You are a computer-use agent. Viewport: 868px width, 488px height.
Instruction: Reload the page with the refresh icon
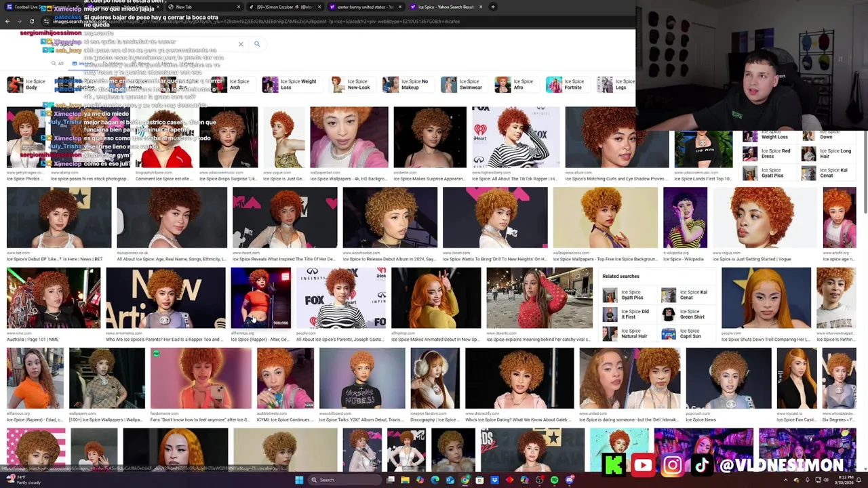(31, 21)
